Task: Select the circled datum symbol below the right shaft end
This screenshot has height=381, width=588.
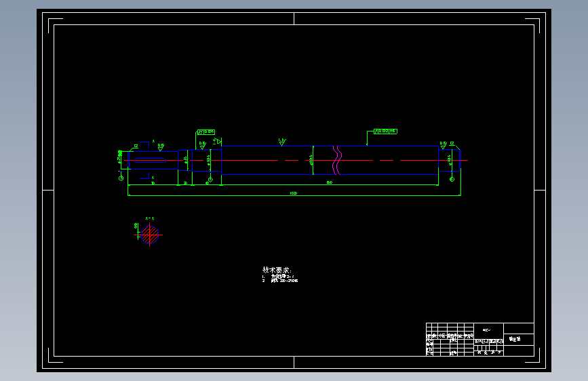Action: coord(452,179)
